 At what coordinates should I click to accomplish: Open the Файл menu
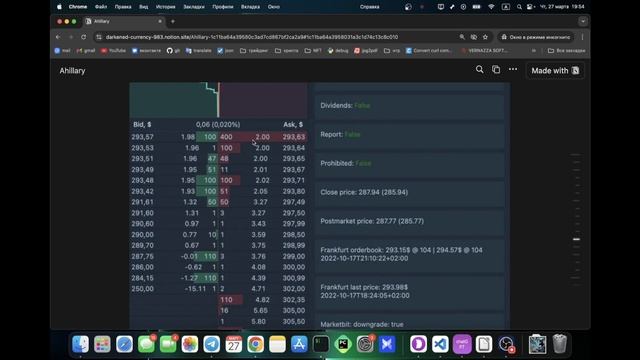(x=101, y=7)
